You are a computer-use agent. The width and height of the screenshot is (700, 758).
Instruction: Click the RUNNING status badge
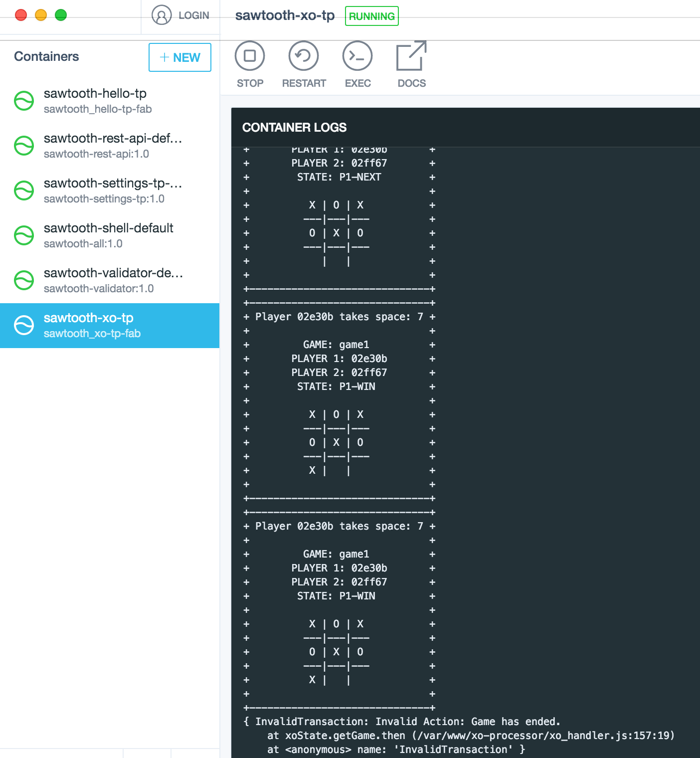(x=371, y=16)
